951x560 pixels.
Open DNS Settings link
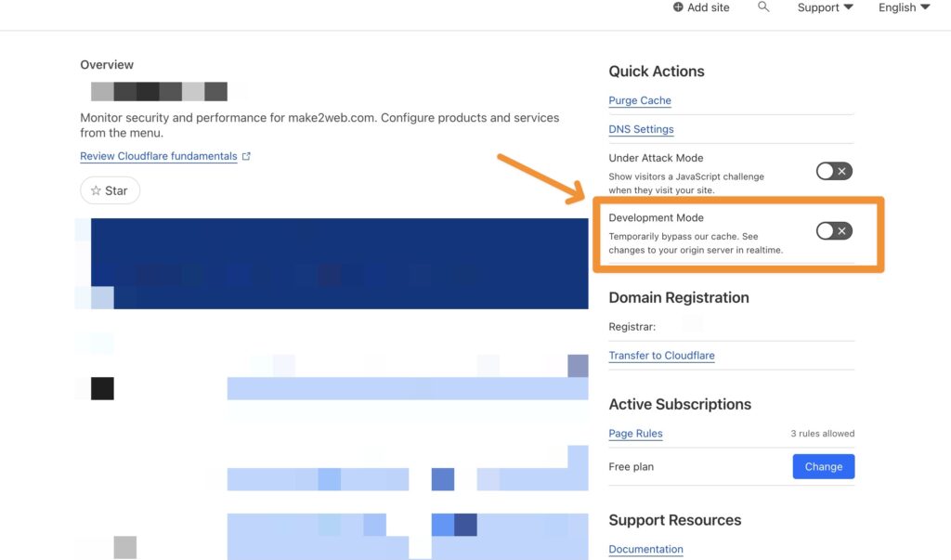[x=641, y=129]
